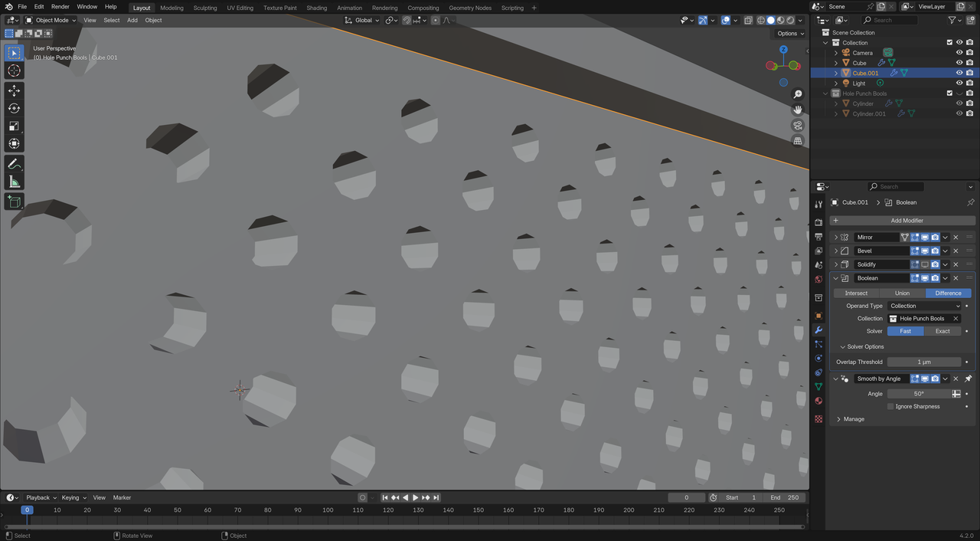Jump to the timeline end frame
The width and height of the screenshot is (980, 541).
(x=436, y=497)
